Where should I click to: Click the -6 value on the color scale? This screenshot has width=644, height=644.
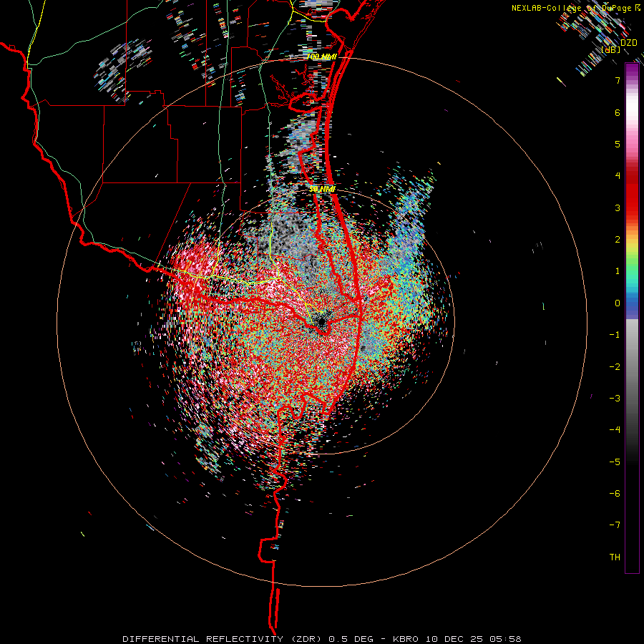pos(615,494)
